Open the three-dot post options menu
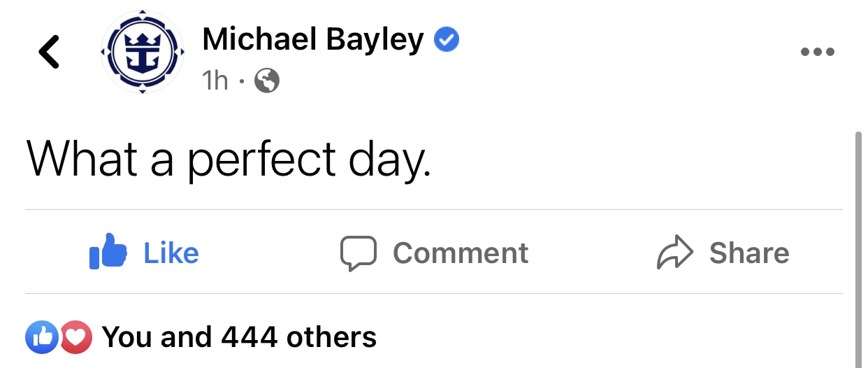This screenshot has height=368, width=868. [x=817, y=52]
